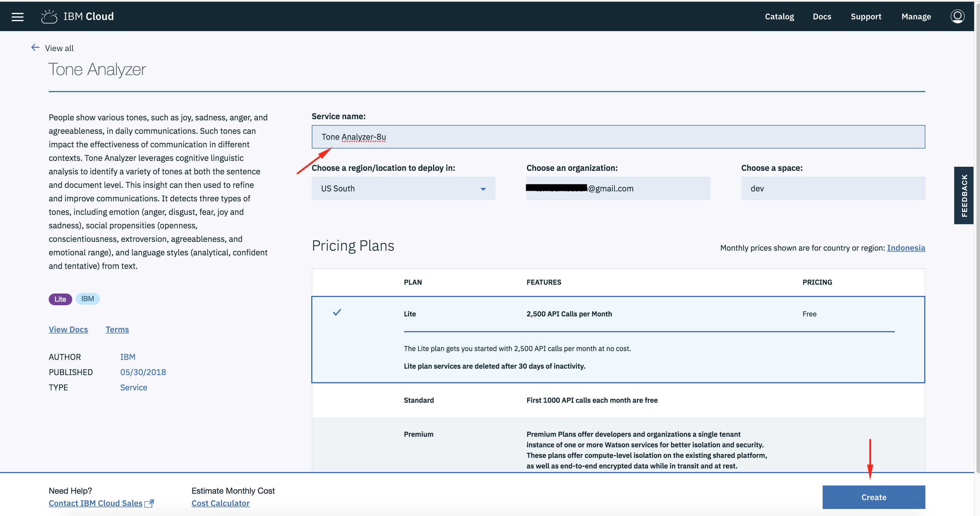Click the external link icon by Contact IBM Cloud Sales
Screen dimensions: 980x516
point(149,503)
